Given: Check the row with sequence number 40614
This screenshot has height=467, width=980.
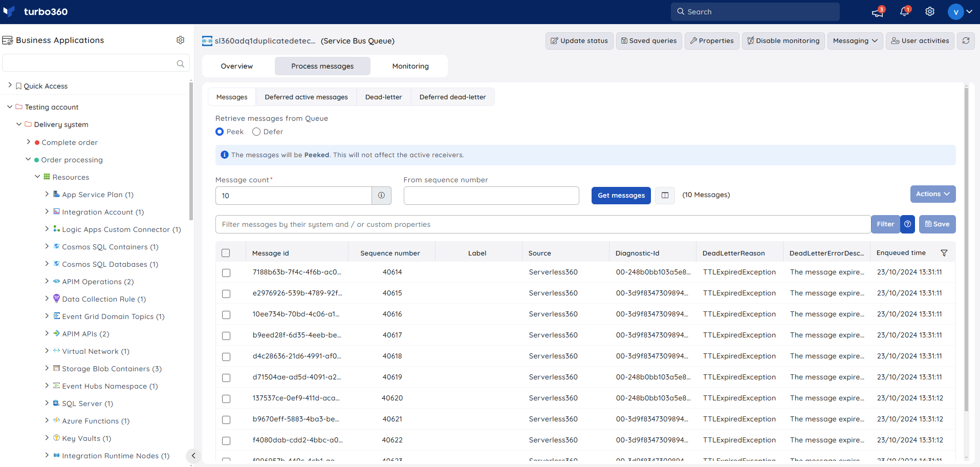Looking at the screenshot, I should coord(226,273).
